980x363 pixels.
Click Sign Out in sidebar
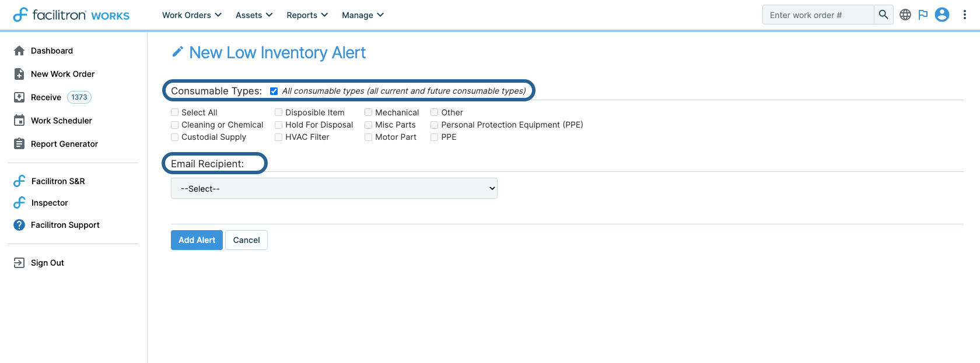coord(47,263)
